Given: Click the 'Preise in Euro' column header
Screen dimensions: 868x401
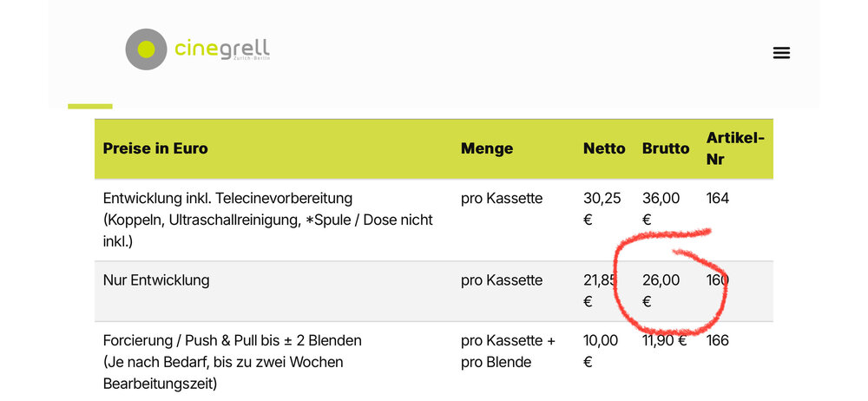Looking at the screenshot, I should click(155, 148).
